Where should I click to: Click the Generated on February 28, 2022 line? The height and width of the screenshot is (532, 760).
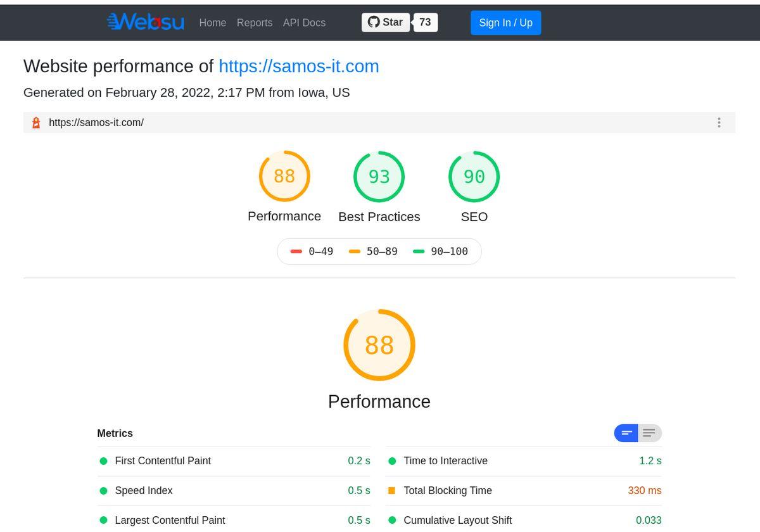pos(186,92)
